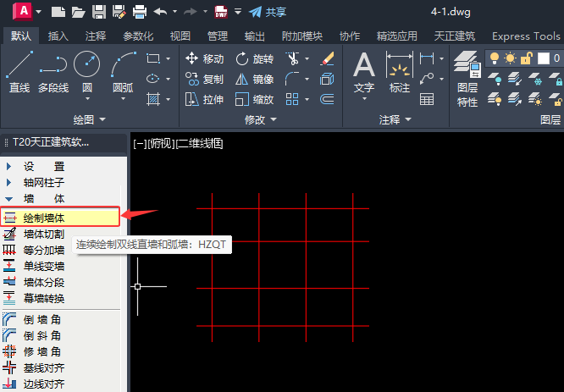
Task: Activate the Stretch (拉伸) tool
Action: (205, 99)
